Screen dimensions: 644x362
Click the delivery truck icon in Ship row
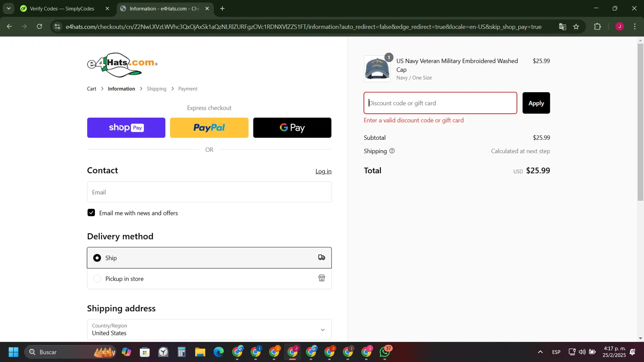(x=322, y=257)
